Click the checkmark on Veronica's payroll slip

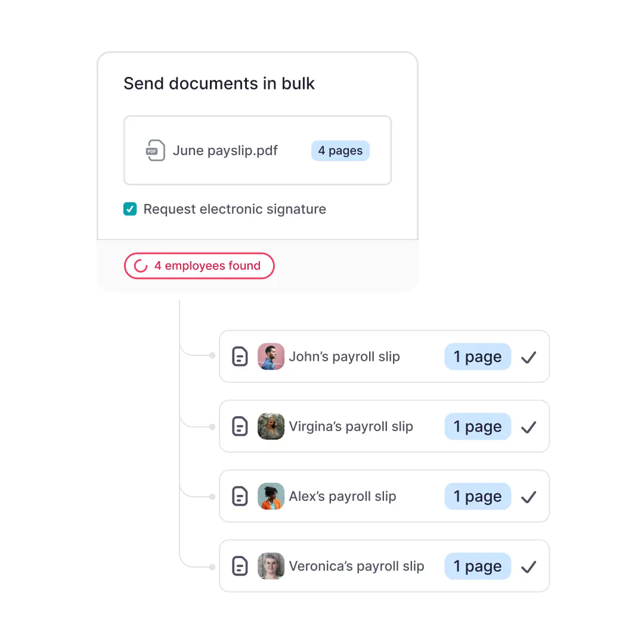pyautogui.click(x=528, y=566)
